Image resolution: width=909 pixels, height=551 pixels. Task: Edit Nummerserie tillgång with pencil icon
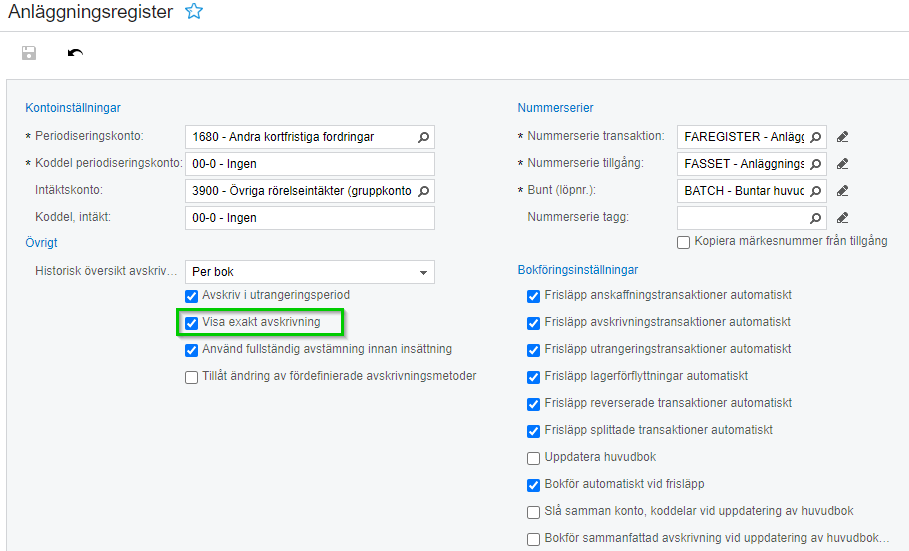842,164
